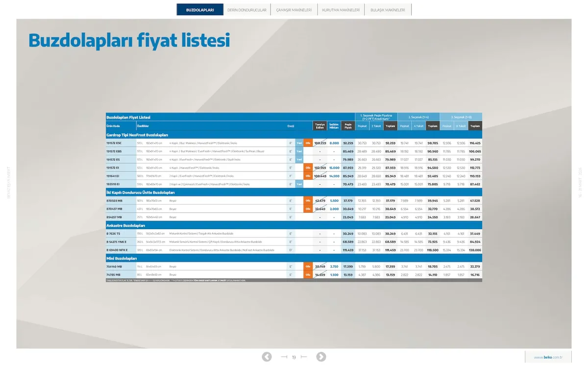588x365 pixels.
Task: Click the 'Yeni' badge on 191572 EBS
Action: click(299, 151)
